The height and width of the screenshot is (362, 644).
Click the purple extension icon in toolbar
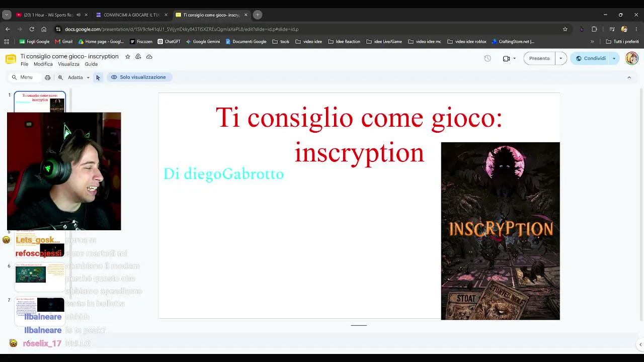click(582, 29)
